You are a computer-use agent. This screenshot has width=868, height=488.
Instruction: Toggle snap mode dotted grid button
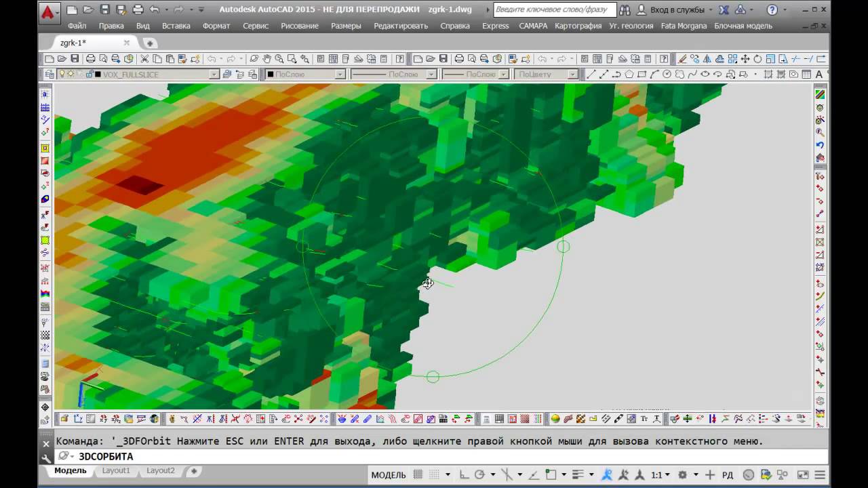coord(434,475)
